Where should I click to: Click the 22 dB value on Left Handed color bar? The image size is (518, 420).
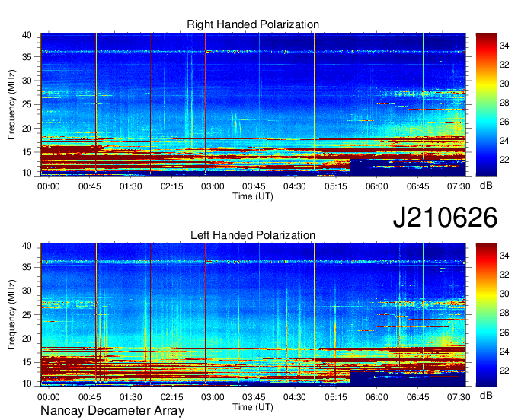[504, 371]
